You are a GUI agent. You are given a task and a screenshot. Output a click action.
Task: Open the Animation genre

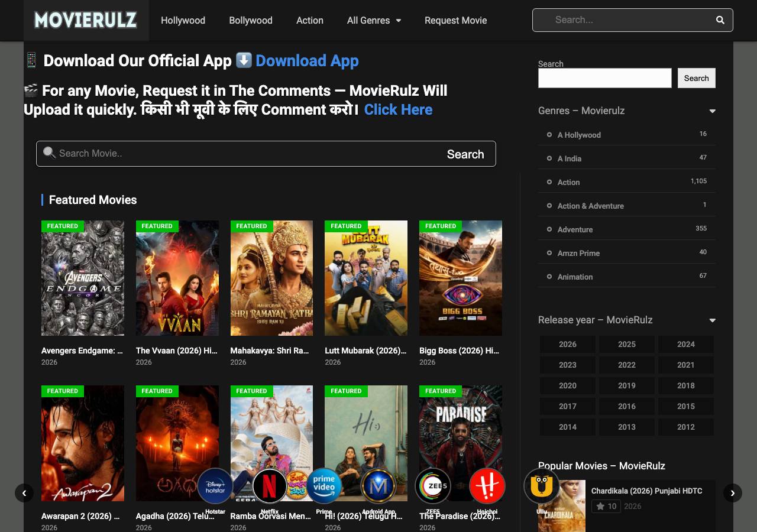pos(575,277)
